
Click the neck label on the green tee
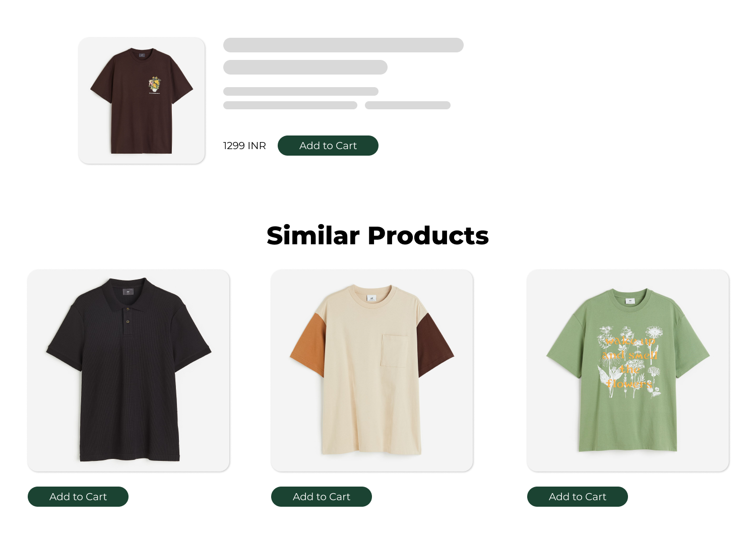pos(631,301)
